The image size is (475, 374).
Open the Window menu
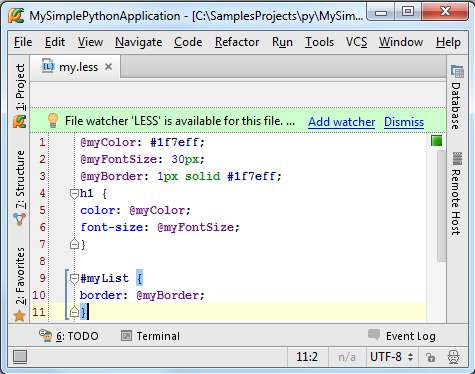tap(401, 42)
